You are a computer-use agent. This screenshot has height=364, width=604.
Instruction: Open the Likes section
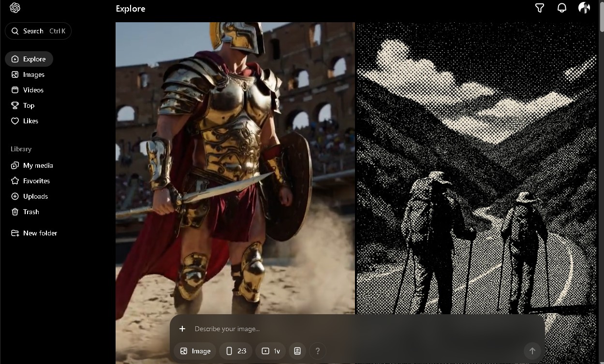[30, 121]
